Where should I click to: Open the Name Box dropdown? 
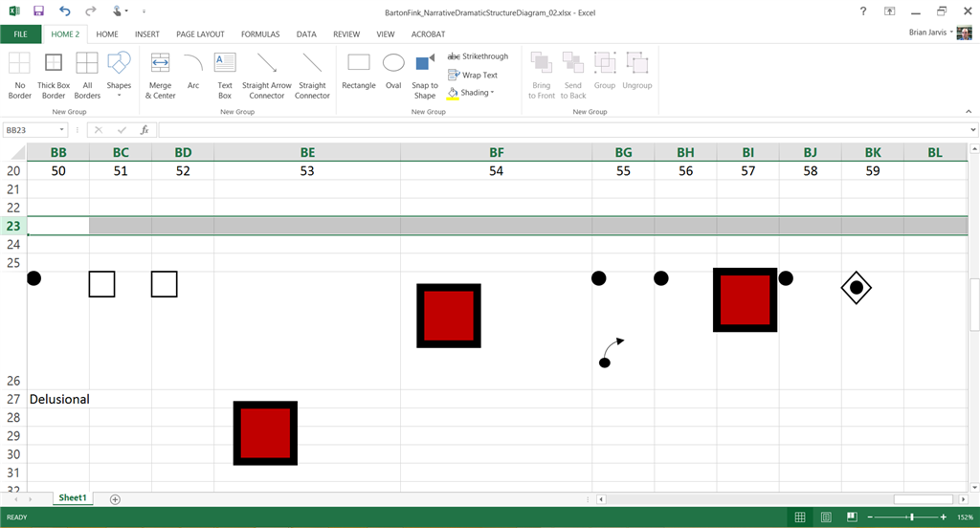(x=61, y=130)
